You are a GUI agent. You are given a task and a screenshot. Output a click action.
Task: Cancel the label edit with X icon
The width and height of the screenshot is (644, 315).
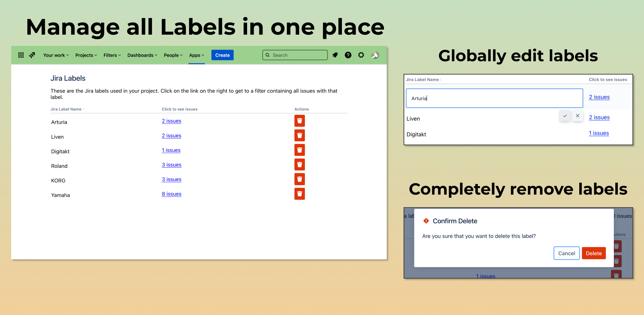577,116
